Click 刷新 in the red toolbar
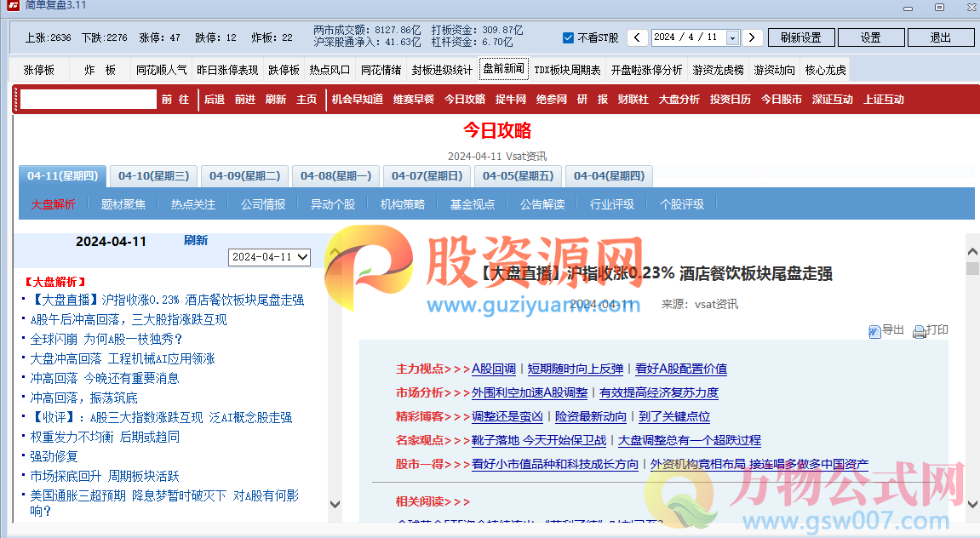 click(x=276, y=100)
